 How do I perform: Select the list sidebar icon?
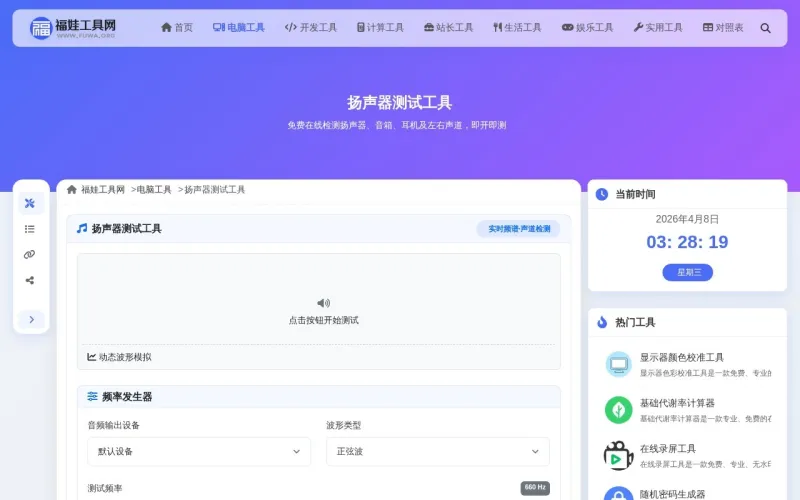[30, 229]
